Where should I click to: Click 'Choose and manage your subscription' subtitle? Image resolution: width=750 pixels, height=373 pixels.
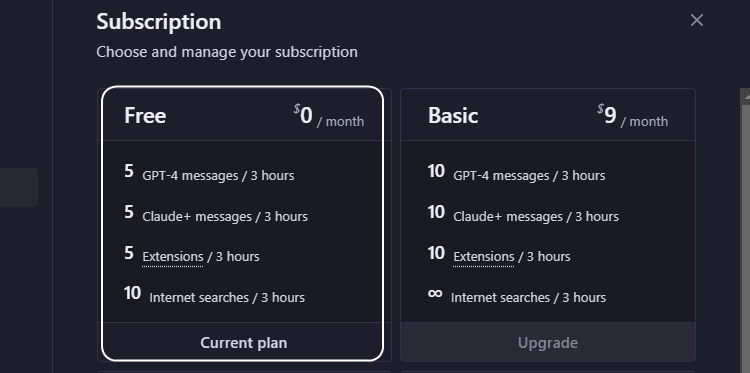pyautogui.click(x=227, y=52)
